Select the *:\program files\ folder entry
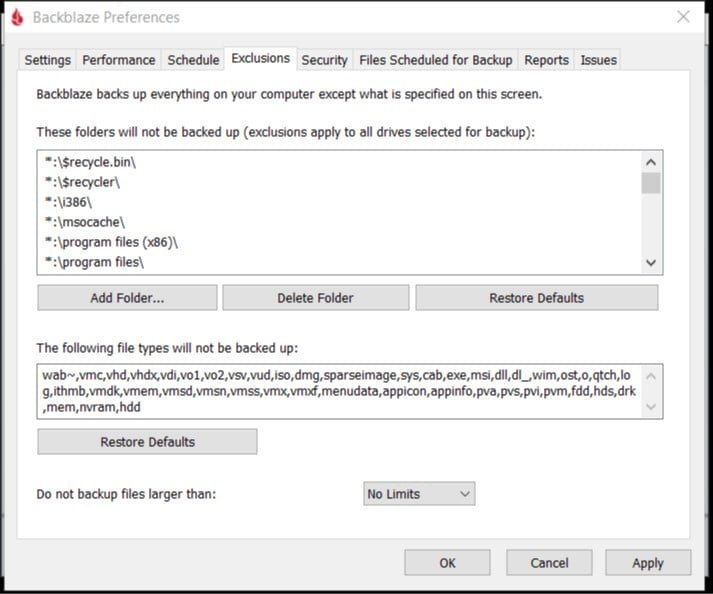The height and width of the screenshot is (594, 713). (x=94, y=262)
